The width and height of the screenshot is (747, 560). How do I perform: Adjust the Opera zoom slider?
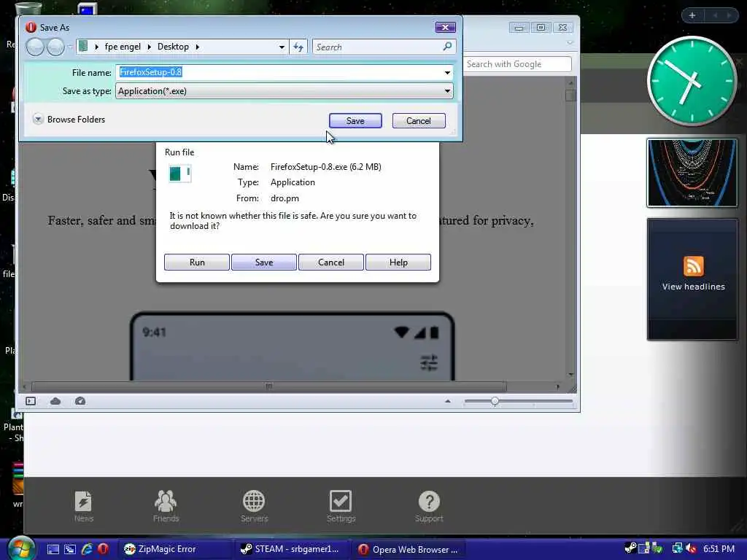coord(495,402)
